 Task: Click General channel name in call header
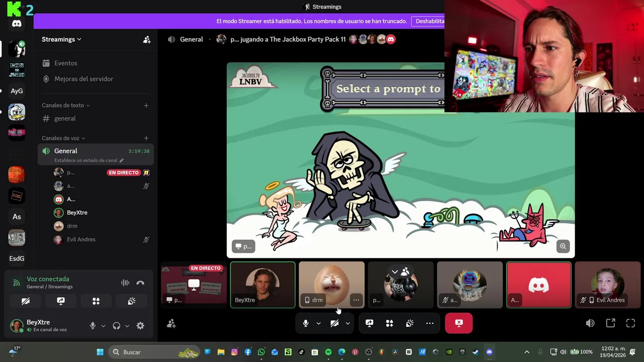[x=191, y=39]
